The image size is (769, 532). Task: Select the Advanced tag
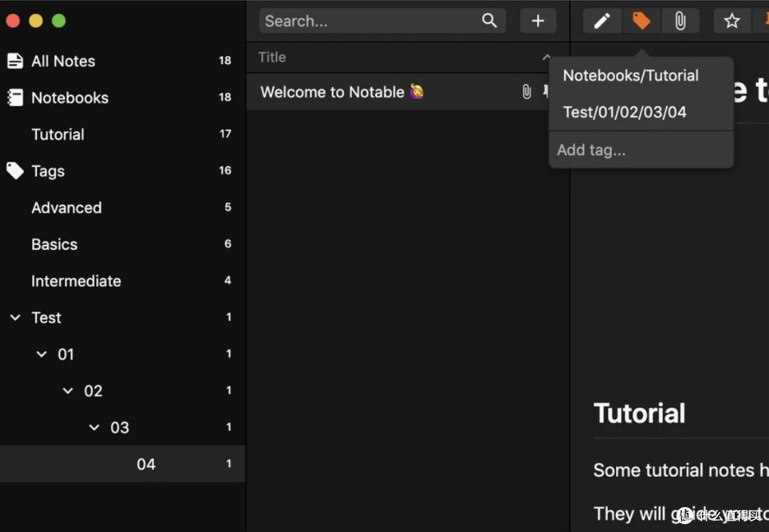pos(122,207)
